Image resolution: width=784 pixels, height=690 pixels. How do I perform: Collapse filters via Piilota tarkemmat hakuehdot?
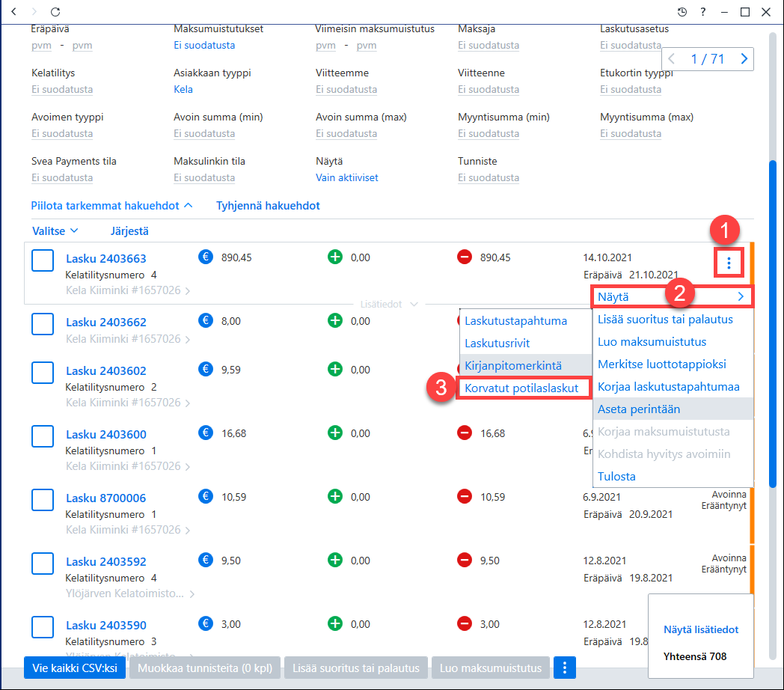click(111, 206)
